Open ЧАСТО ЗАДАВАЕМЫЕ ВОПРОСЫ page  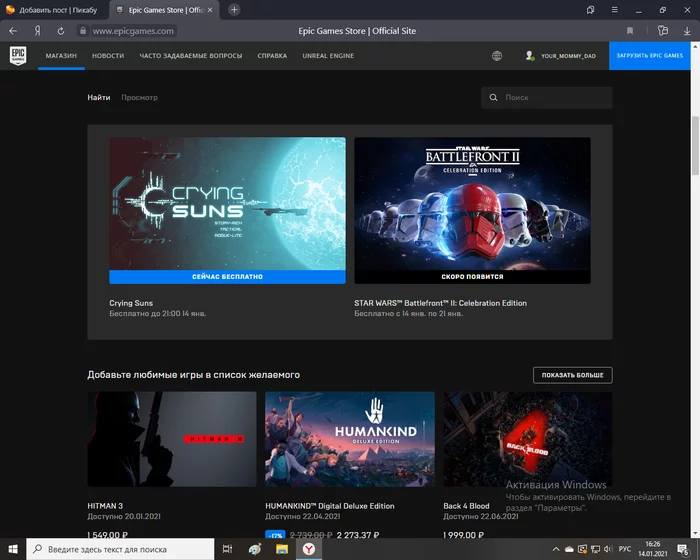click(x=191, y=56)
